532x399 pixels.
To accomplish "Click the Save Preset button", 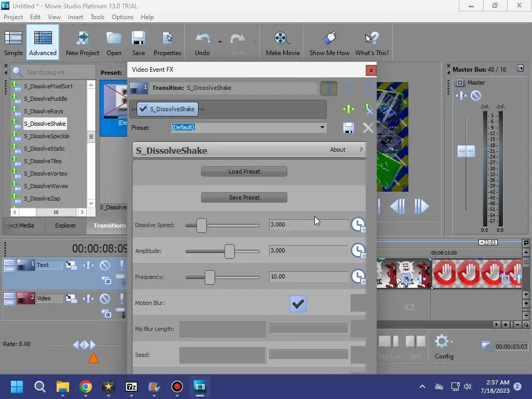I will pos(244,197).
